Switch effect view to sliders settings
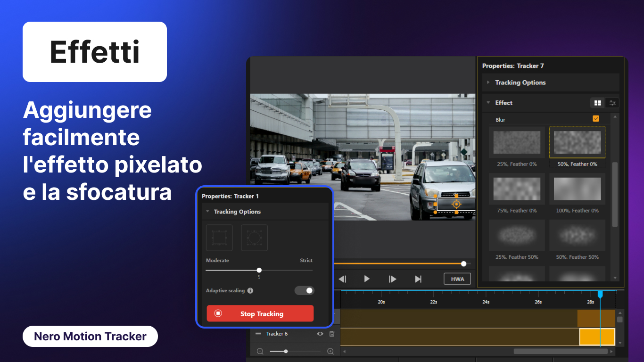Viewport: 644px width, 362px height. point(612,103)
